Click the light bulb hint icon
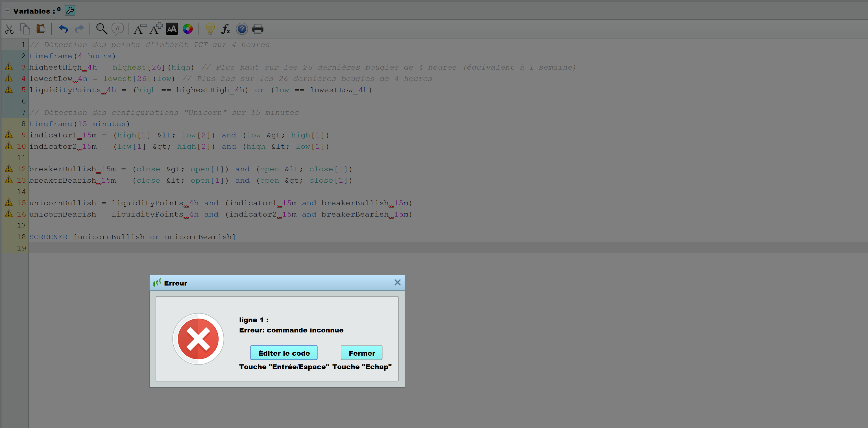 (210, 29)
